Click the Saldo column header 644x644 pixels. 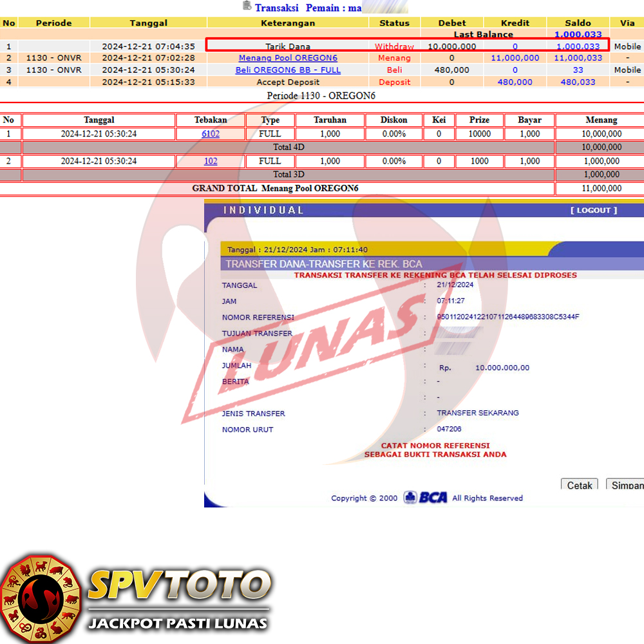578,23
